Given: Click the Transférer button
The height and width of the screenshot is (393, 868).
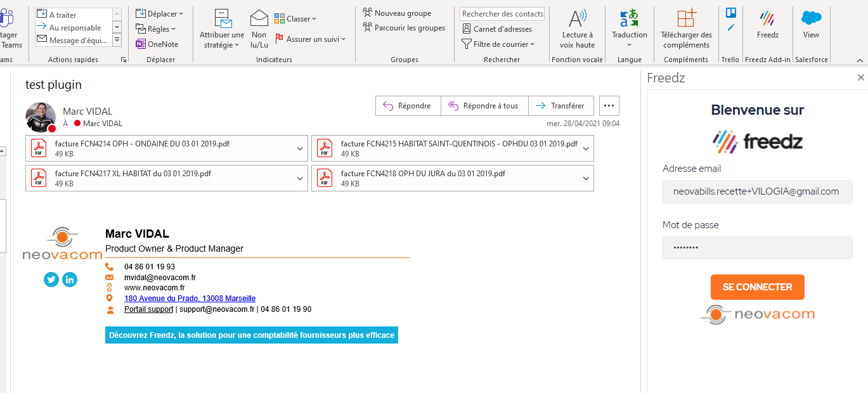Looking at the screenshot, I should pos(560,106).
